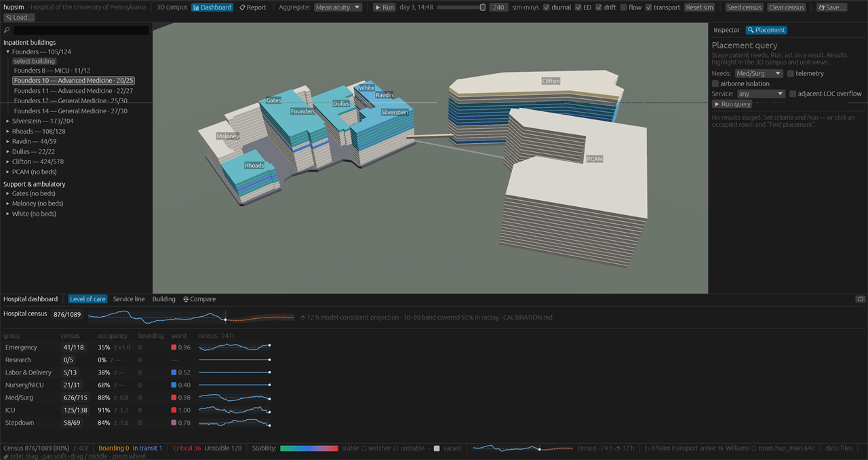Click the sidebar search input field
868x460 pixels.
pyautogui.click(x=81, y=31)
